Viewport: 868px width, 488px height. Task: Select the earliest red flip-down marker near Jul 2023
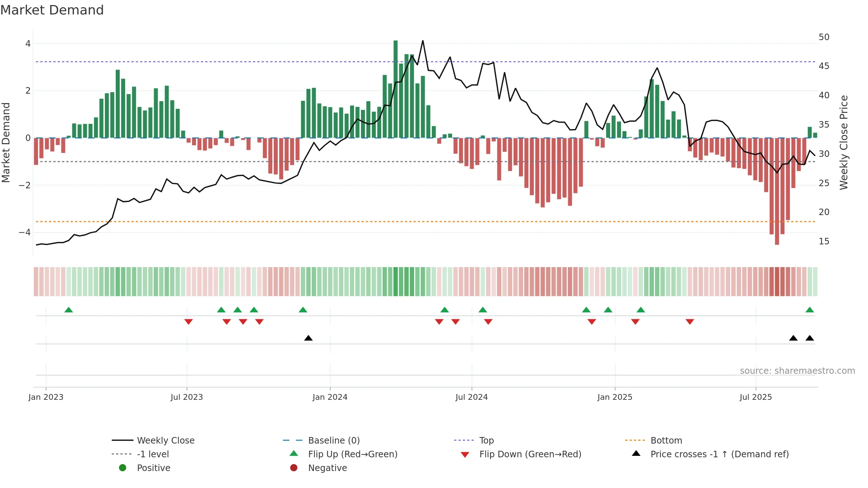[x=188, y=322]
